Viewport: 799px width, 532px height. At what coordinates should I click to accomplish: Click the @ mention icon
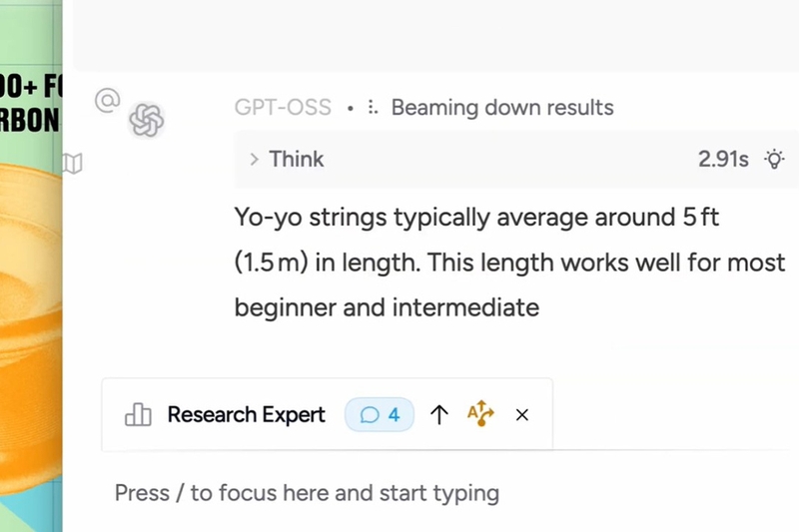click(x=108, y=100)
